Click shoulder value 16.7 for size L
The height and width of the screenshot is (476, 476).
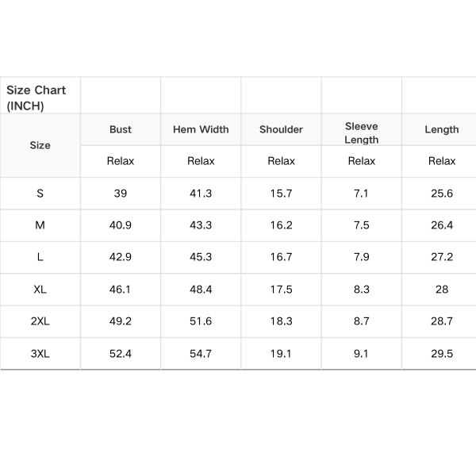tap(281, 258)
